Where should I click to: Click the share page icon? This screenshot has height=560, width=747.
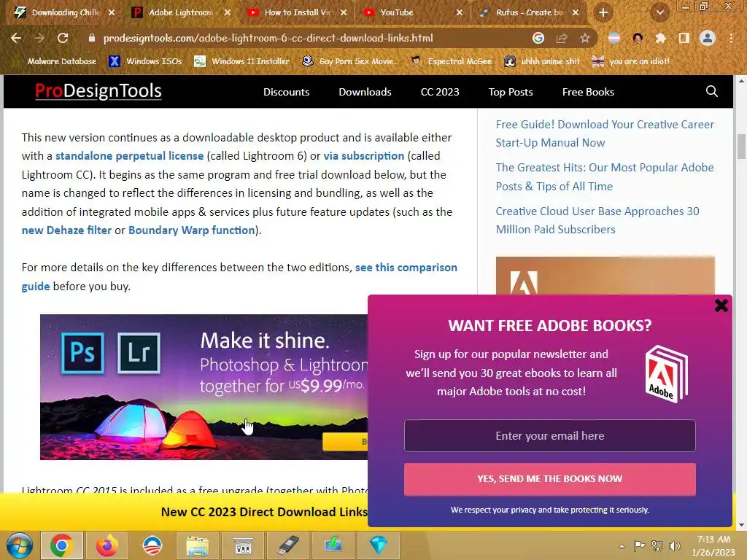pyautogui.click(x=562, y=38)
